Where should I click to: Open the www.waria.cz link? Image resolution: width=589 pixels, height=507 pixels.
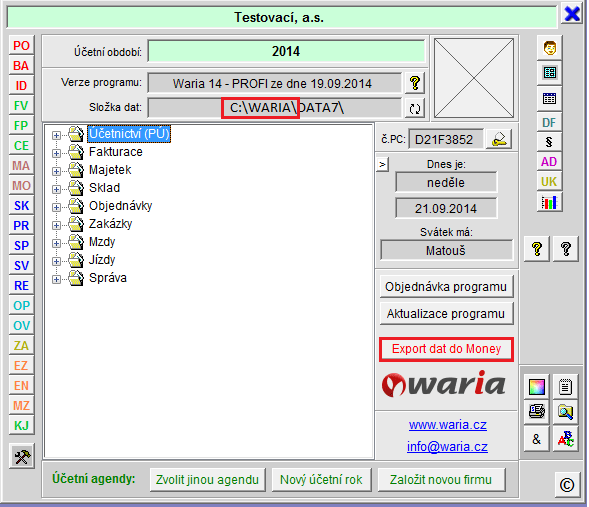[447, 425]
